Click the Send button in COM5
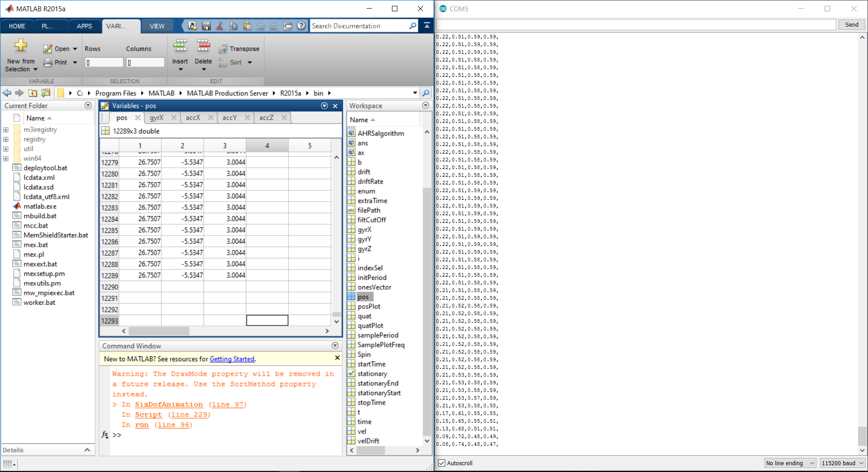Viewport: 868px width, 472px height. point(852,25)
